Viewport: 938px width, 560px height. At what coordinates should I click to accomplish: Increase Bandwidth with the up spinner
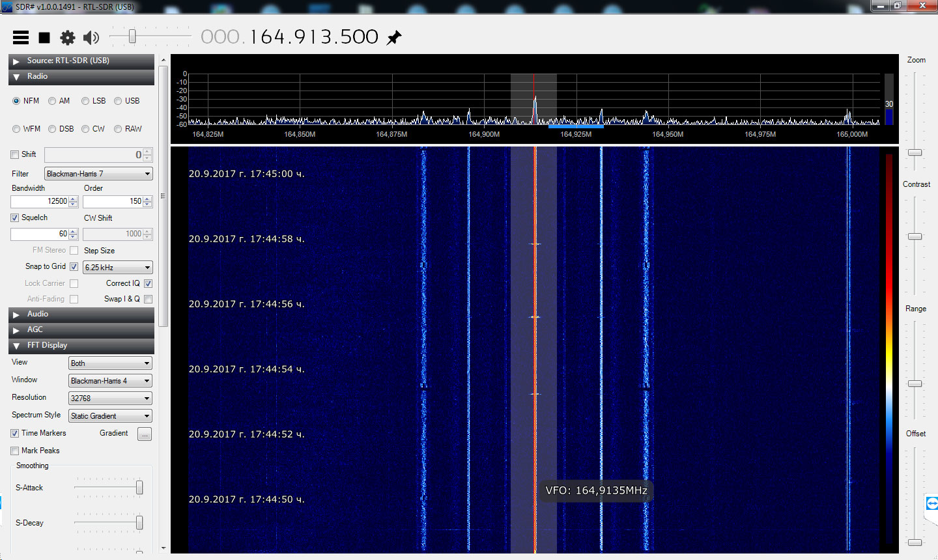click(73, 199)
